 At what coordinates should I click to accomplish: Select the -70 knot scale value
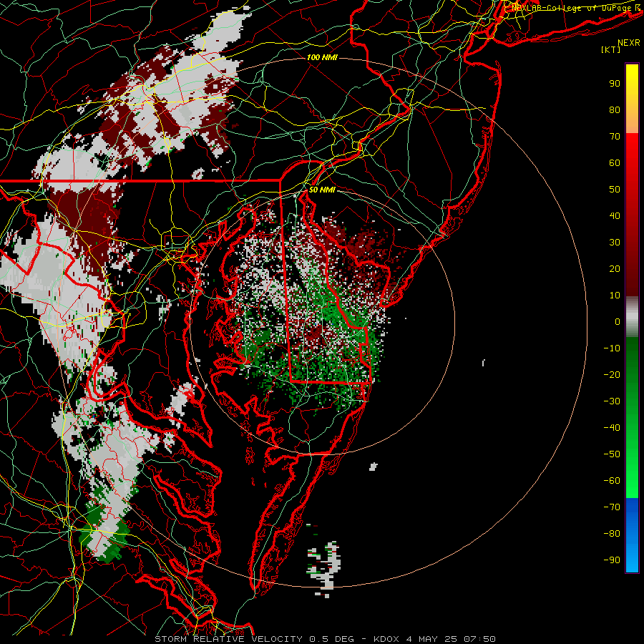[x=612, y=507]
